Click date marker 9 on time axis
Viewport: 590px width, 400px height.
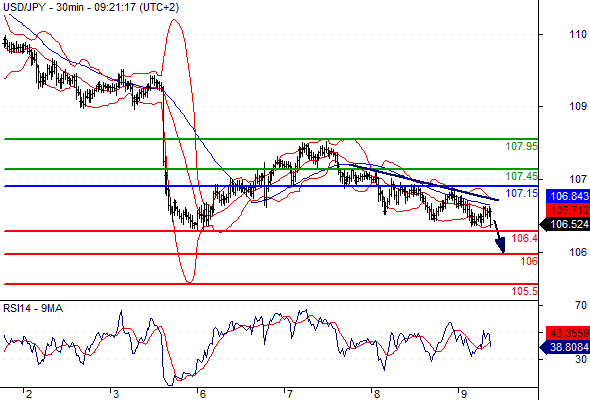pos(464,394)
